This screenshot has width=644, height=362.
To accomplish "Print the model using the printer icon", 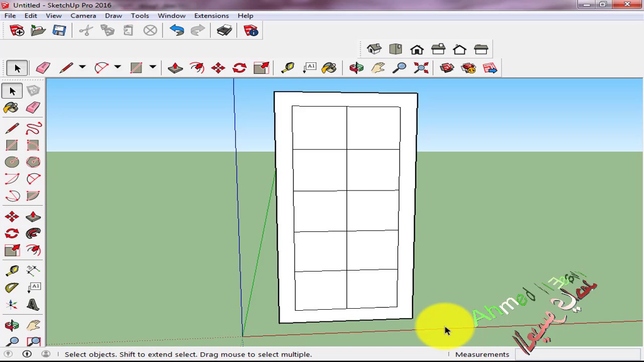I will 224,31.
